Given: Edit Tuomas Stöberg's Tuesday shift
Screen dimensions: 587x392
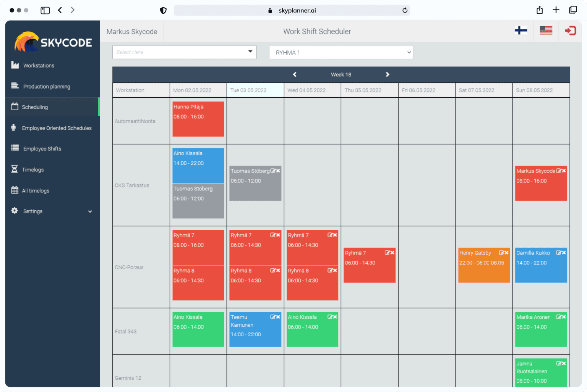Looking at the screenshot, I should point(273,171).
